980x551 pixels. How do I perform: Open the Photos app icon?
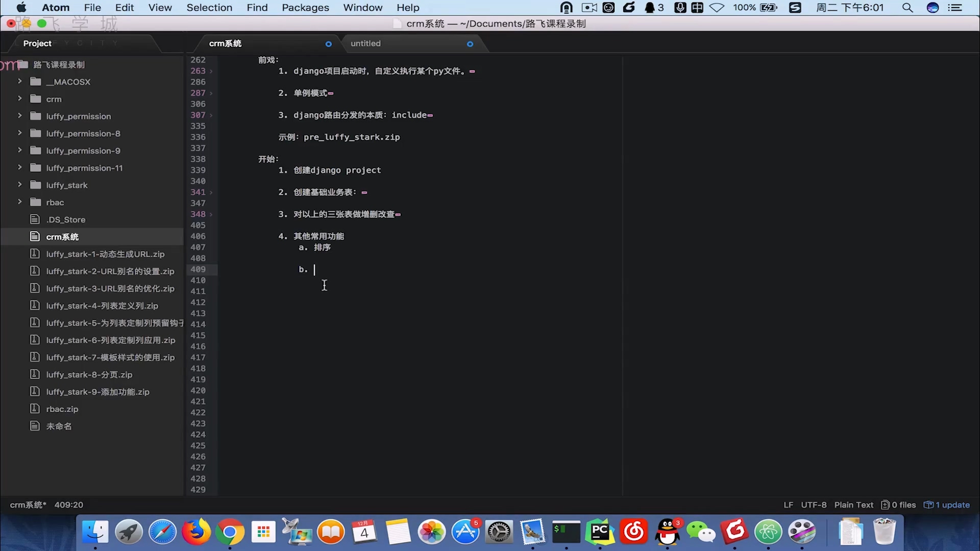click(x=432, y=532)
